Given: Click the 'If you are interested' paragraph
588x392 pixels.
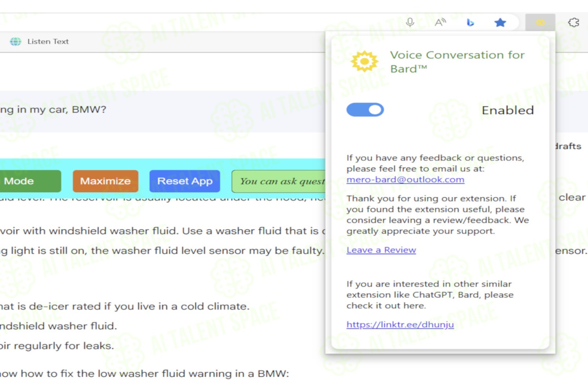Looking at the screenshot, I should coord(430,295).
